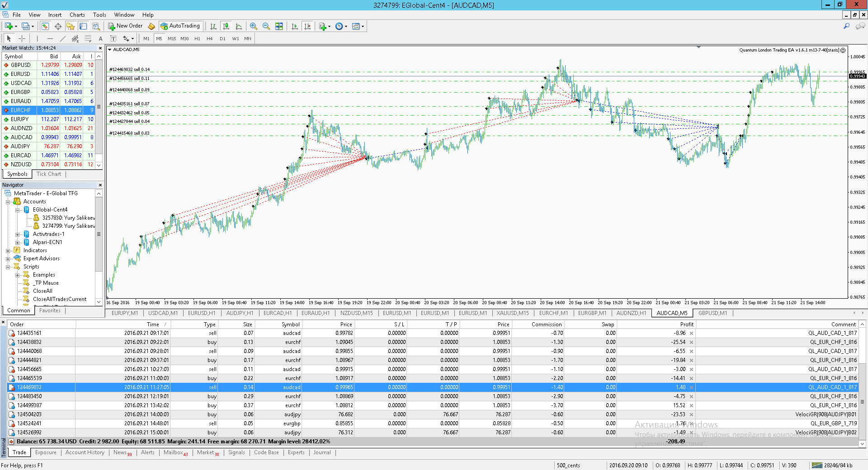
Task: Click the chart shift triangle marker
Action: [698, 47]
